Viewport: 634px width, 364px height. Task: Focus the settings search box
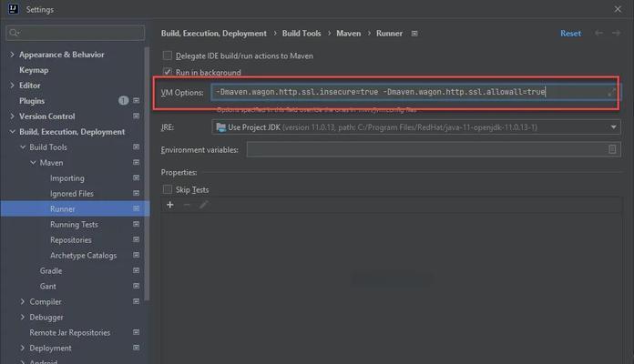76,33
